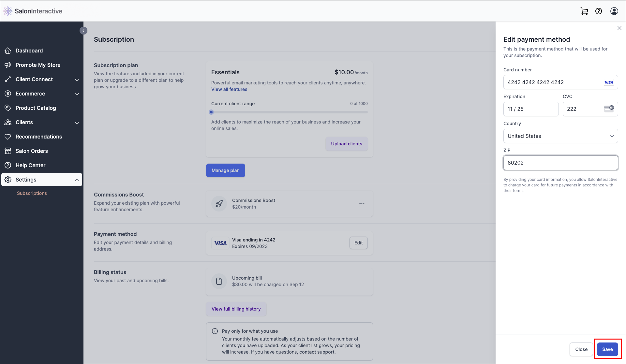626x364 pixels.
Task: Click the shopping cart icon top right
Action: point(584,11)
